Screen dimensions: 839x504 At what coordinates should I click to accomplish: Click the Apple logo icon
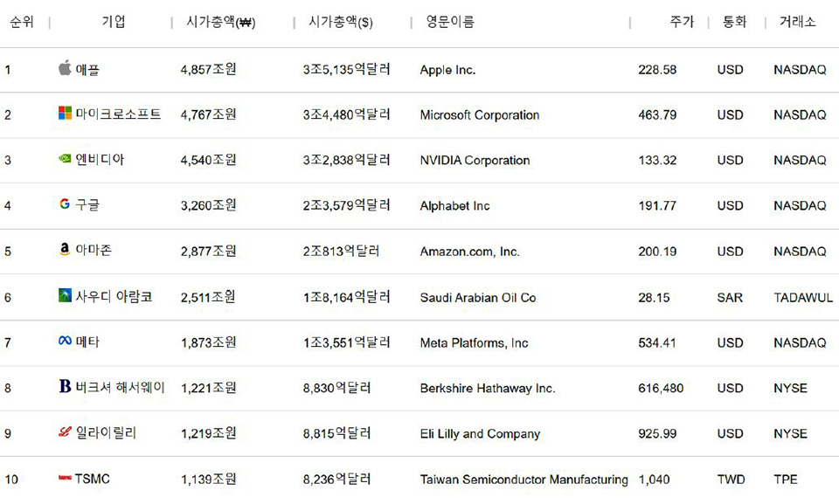[x=64, y=69]
